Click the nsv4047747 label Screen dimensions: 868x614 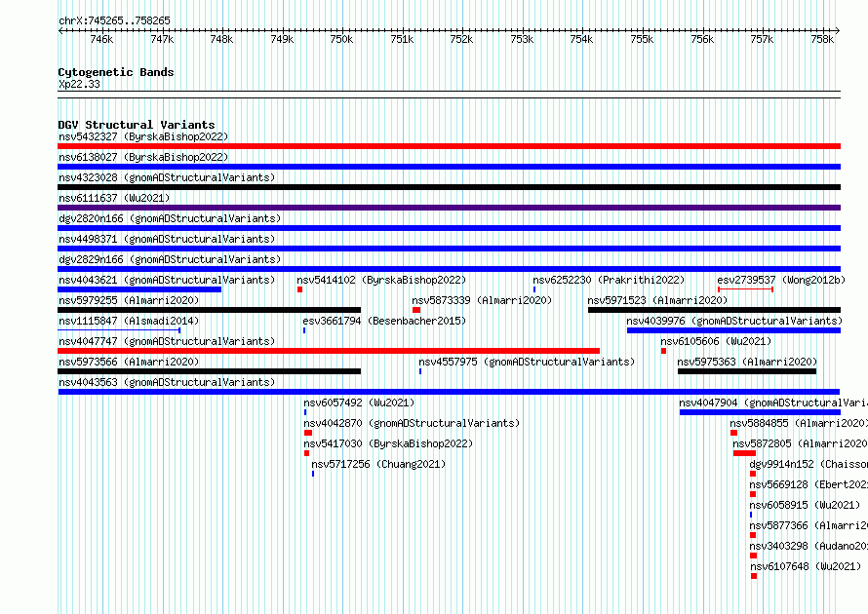(167, 341)
